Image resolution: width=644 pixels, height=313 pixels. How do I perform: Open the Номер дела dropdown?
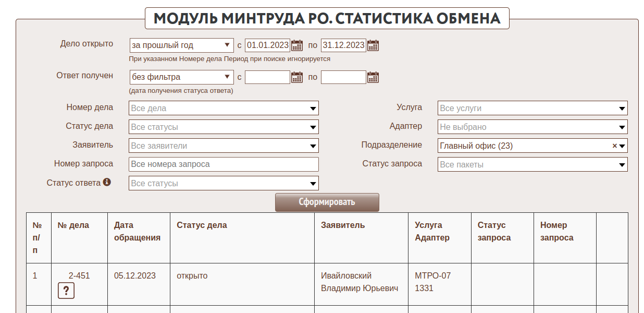tap(224, 109)
